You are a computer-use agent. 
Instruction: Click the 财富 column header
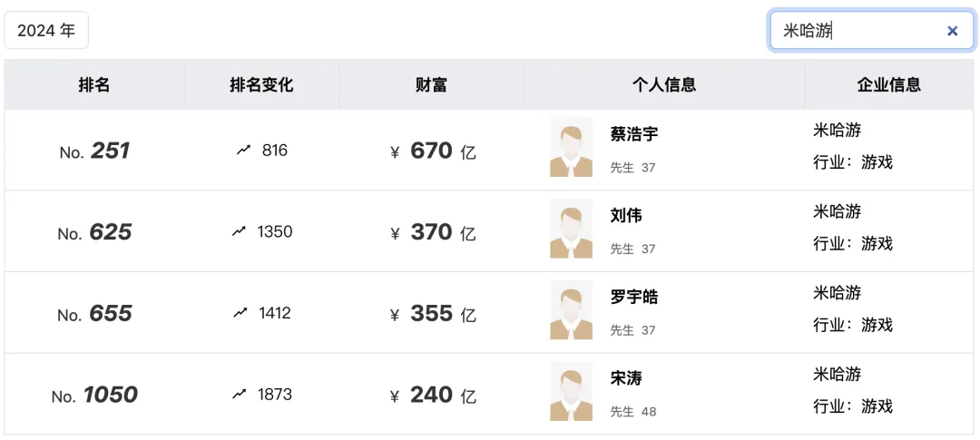(431, 85)
